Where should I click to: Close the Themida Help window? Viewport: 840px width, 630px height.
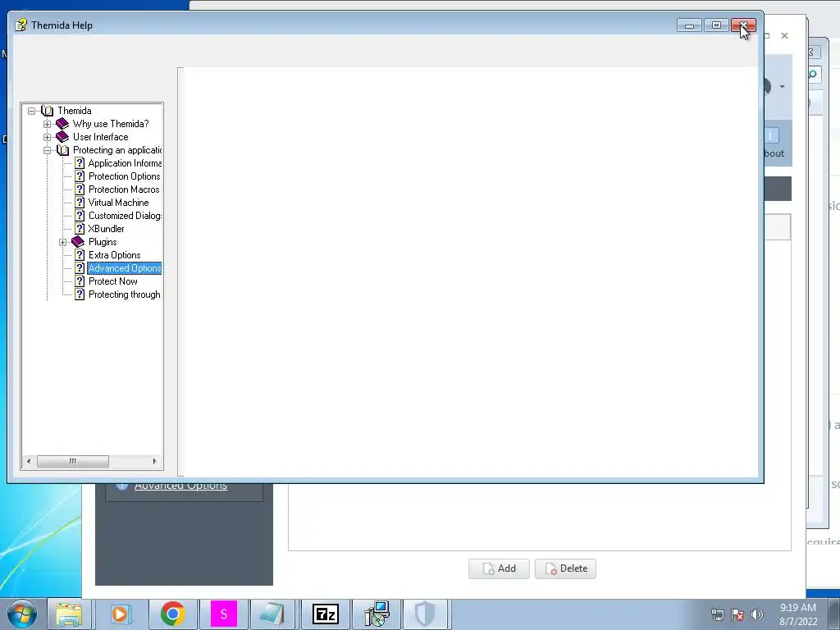coord(743,25)
